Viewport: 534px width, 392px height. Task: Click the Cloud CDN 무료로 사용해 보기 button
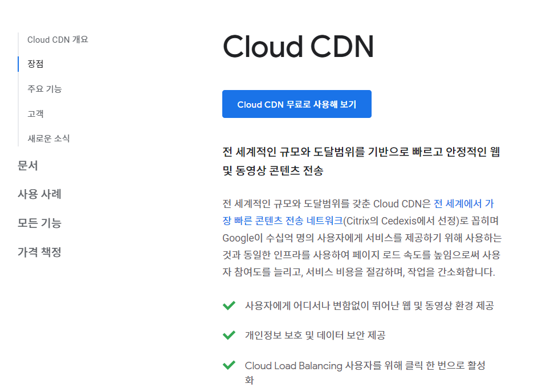(x=296, y=104)
